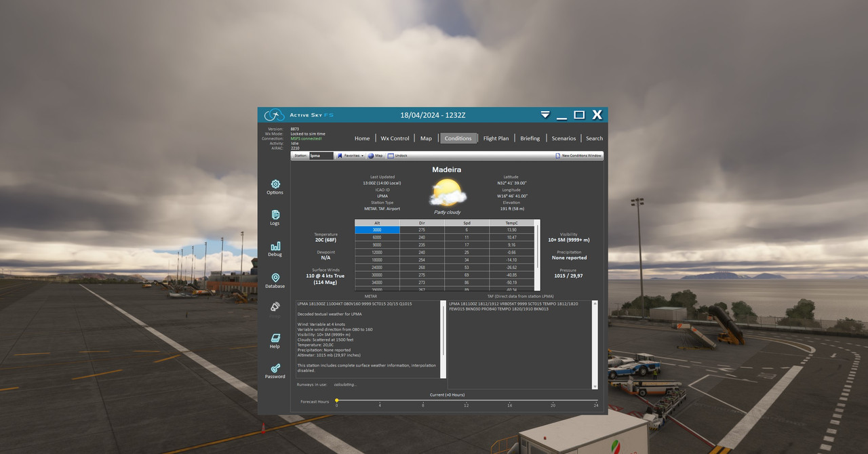868x454 pixels.
Task: Click TAF box scroll down arrow
Action: pyautogui.click(x=595, y=386)
